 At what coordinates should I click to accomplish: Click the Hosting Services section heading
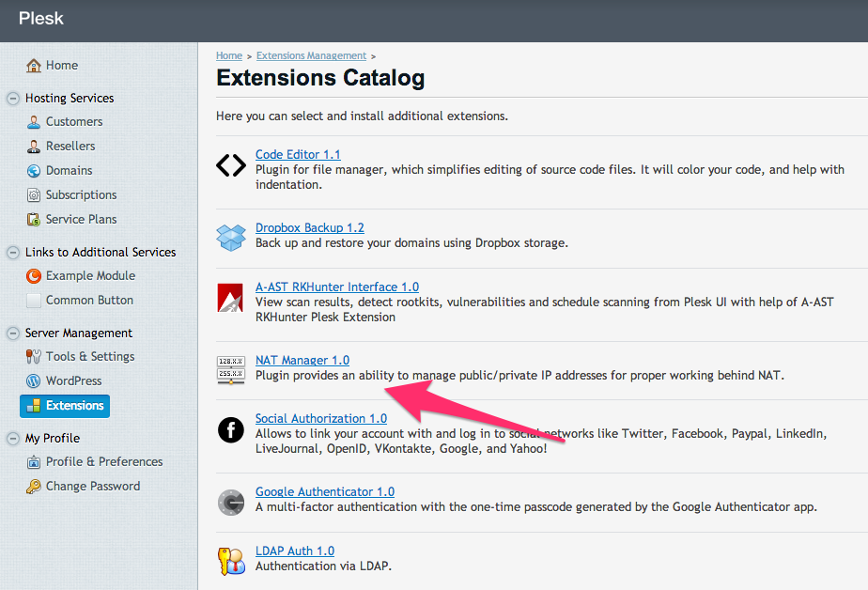click(x=70, y=98)
